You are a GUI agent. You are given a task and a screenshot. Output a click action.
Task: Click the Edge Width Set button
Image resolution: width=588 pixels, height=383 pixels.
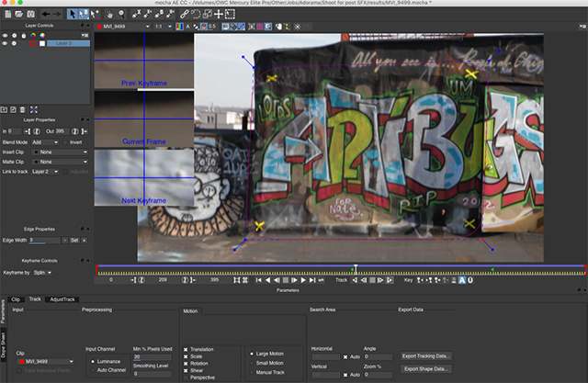point(74,241)
